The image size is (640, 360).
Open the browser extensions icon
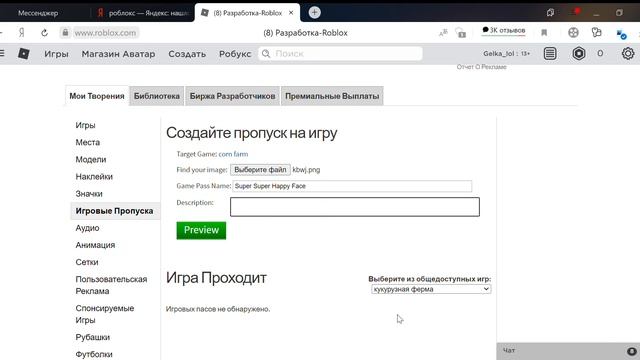(596, 32)
